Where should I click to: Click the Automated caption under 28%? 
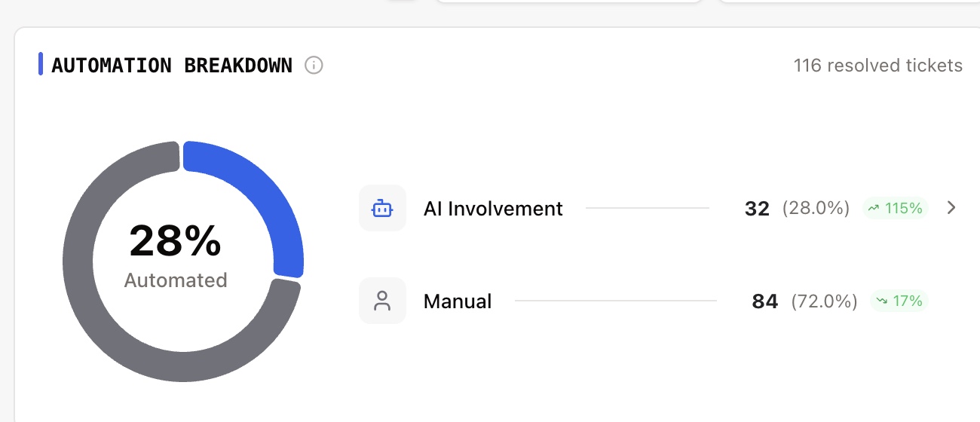[176, 280]
